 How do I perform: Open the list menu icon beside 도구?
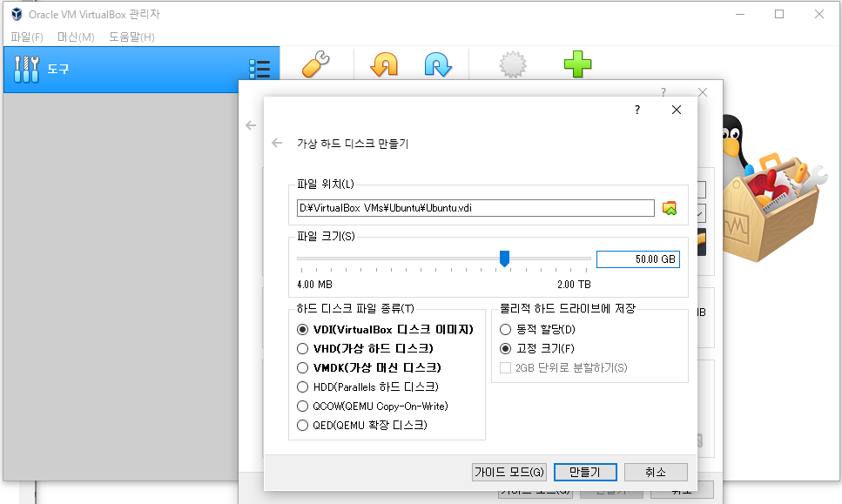259,69
